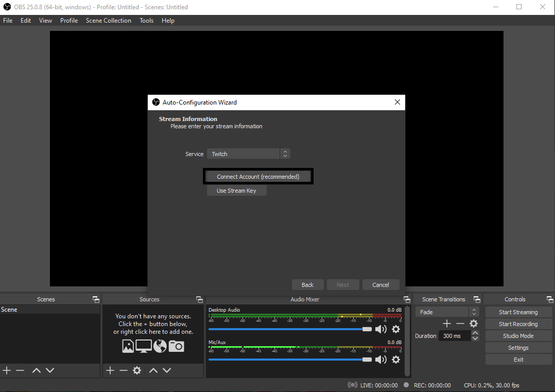The image size is (555, 392).
Task: Undock the Audio Mixer panel
Action: [x=407, y=299]
